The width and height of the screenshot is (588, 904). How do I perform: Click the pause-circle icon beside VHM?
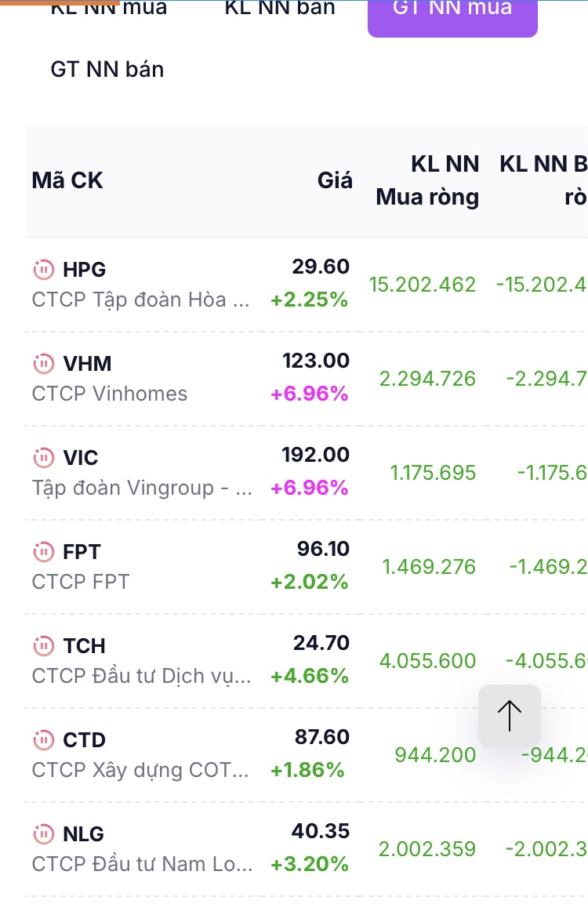tap(43, 364)
